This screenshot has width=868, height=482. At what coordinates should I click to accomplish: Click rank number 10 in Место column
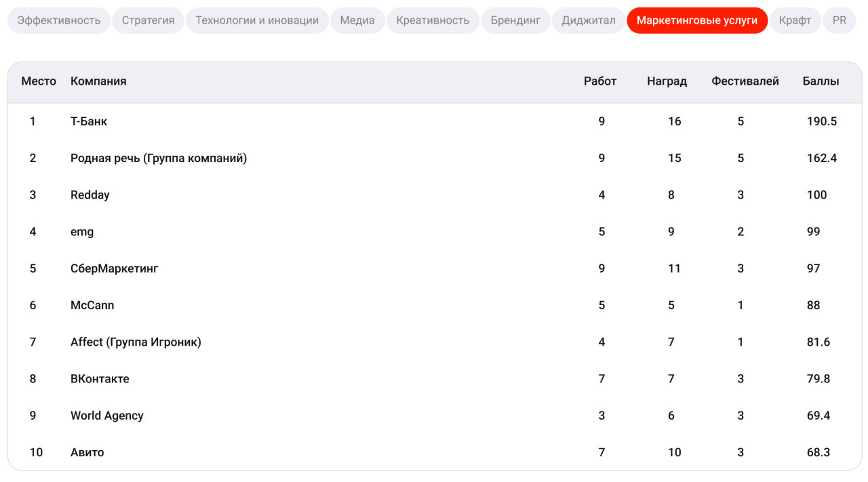pos(36,452)
